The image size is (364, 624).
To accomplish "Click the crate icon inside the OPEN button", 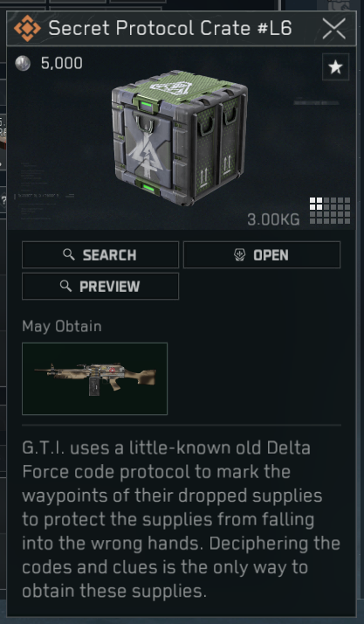I will pos(240,255).
